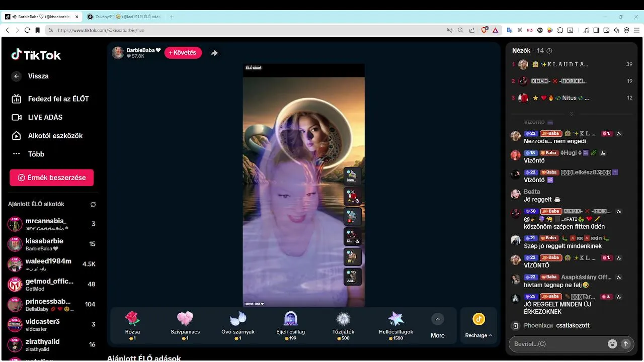Click the Brave VPN shield icon

[626, 30]
